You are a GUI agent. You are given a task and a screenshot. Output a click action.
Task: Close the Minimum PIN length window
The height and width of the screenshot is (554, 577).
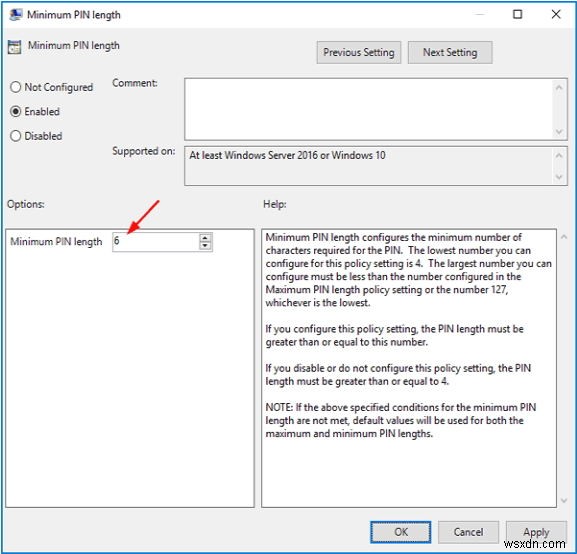(556, 14)
